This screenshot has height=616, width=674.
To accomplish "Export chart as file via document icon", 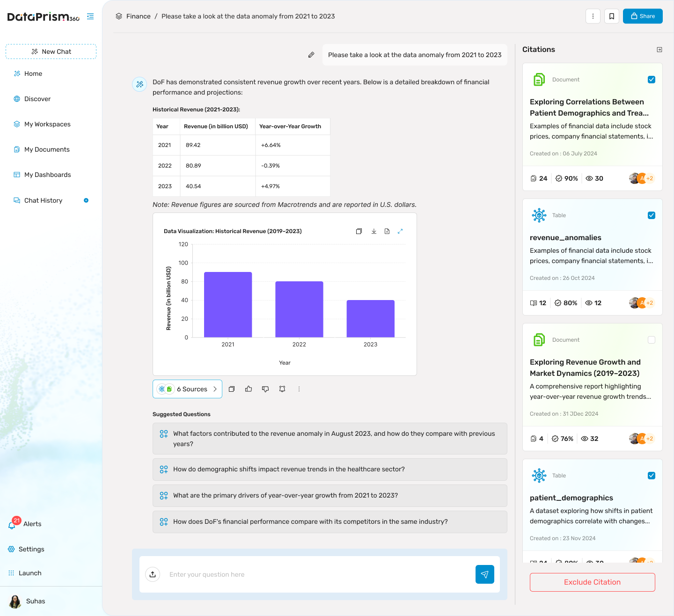I will click(387, 231).
